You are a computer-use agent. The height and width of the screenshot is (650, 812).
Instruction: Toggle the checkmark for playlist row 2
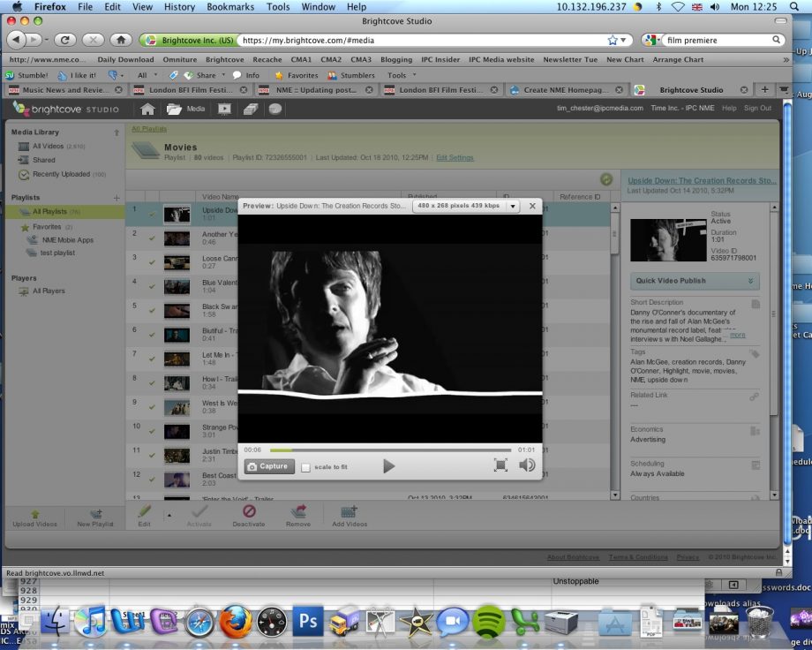(152, 238)
